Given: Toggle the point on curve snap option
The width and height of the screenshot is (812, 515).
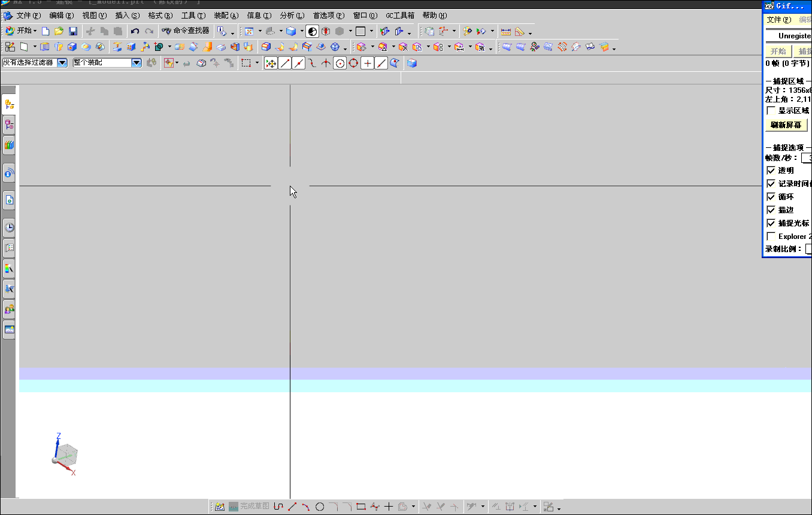Looking at the screenshot, I should [x=381, y=63].
